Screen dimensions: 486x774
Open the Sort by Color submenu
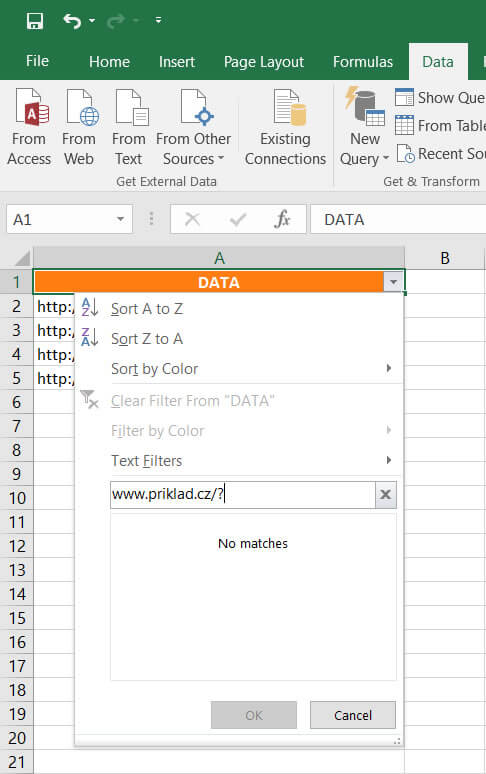240,369
